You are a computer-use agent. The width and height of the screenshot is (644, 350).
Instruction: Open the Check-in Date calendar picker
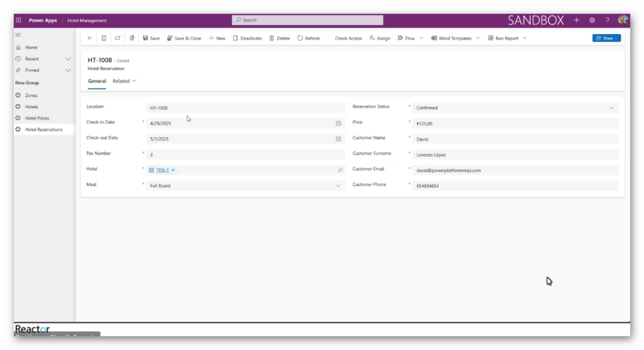[x=338, y=123]
